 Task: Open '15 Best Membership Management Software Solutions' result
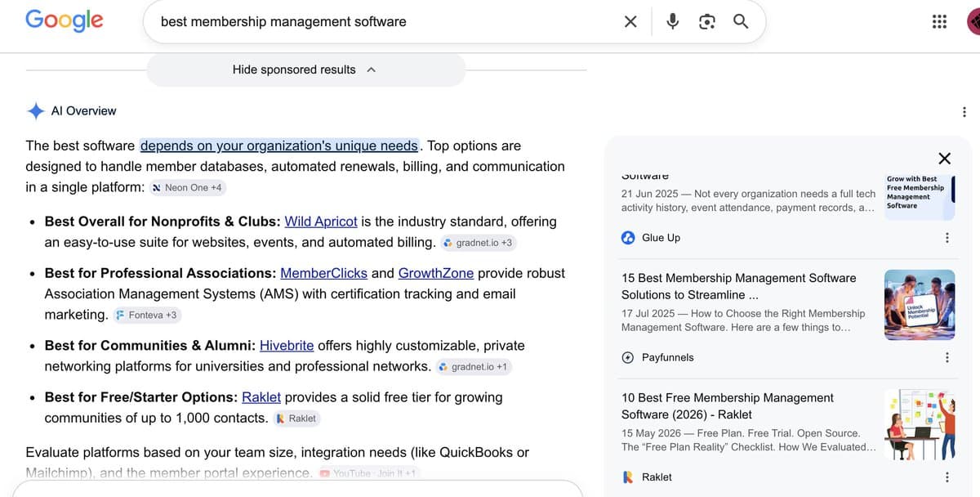[x=739, y=286]
